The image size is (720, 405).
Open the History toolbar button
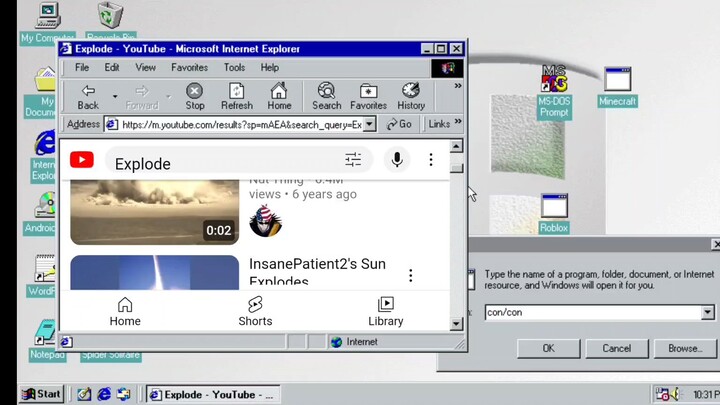(411, 97)
